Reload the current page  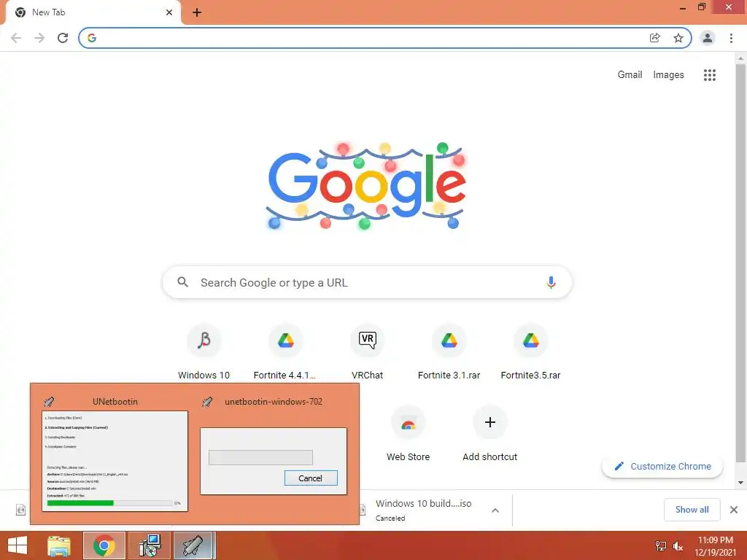pyautogui.click(x=63, y=38)
